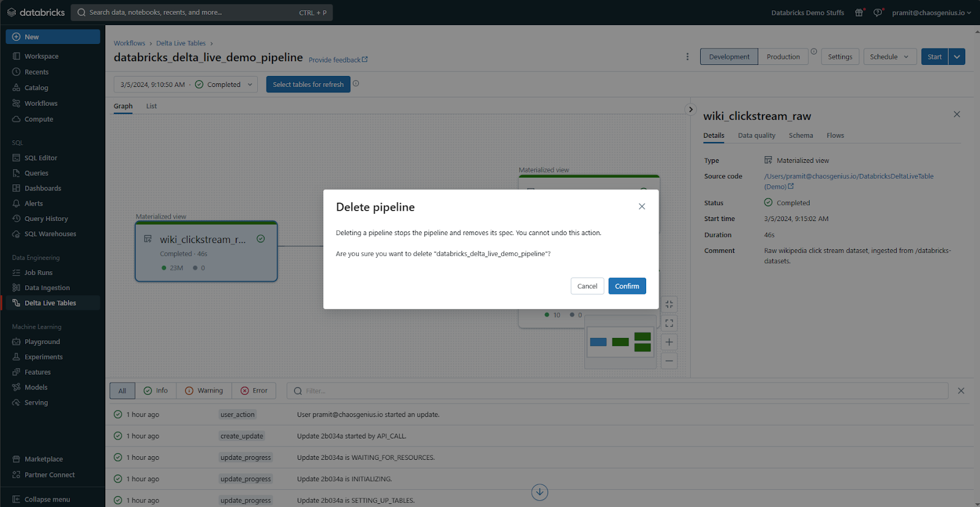Screen dimensions: 980x507
Task: Click the graph minimap thumbnail
Action: pos(620,342)
